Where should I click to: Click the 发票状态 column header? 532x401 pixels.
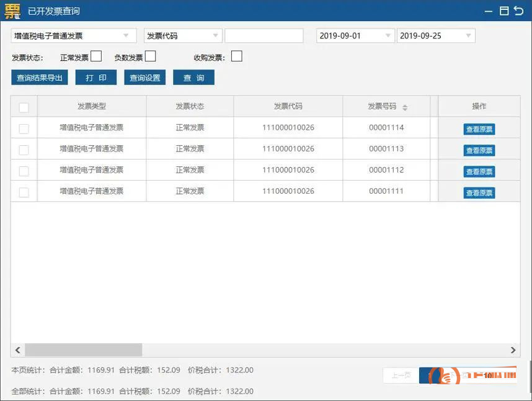(x=190, y=106)
